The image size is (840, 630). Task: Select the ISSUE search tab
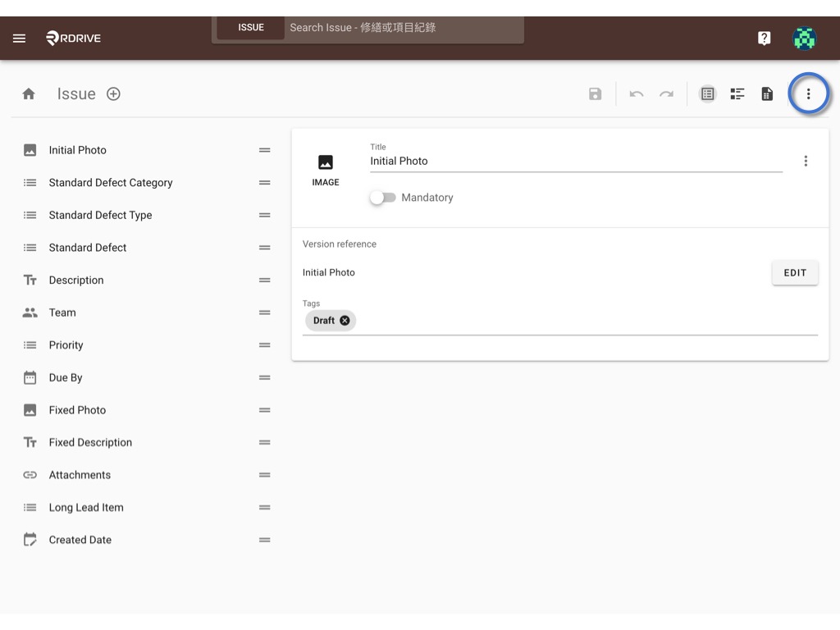pos(251,27)
